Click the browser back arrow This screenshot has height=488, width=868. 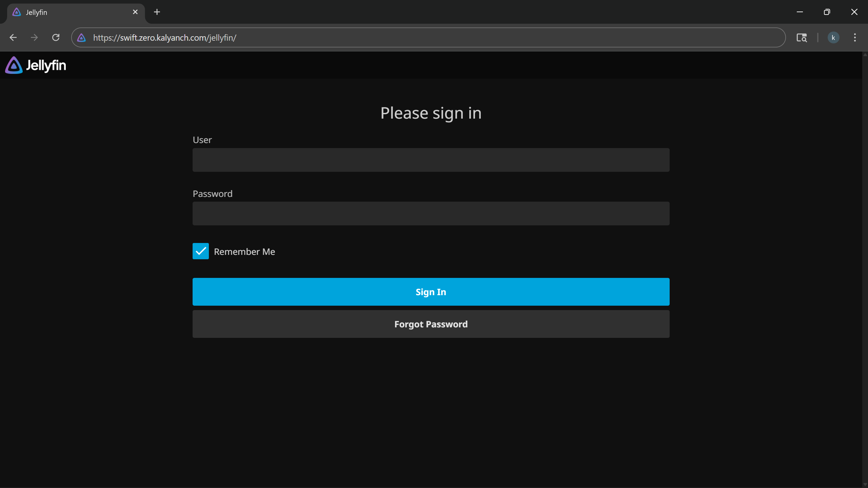(13, 37)
